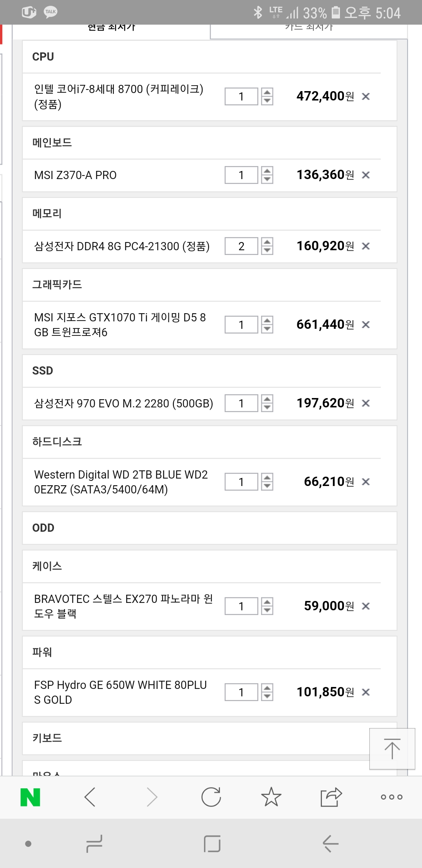Remove the BRAVOTEC EX270 case item

366,606
